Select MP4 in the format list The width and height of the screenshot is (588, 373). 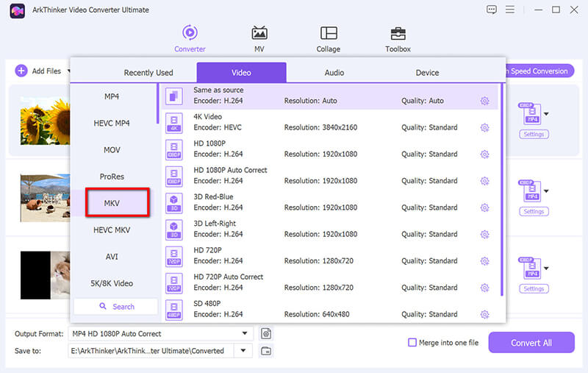coord(112,96)
